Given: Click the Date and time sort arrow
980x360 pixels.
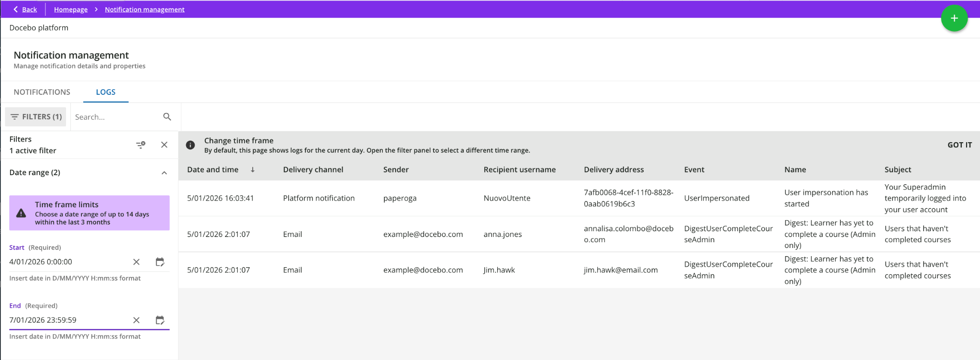Looking at the screenshot, I should coord(253,169).
